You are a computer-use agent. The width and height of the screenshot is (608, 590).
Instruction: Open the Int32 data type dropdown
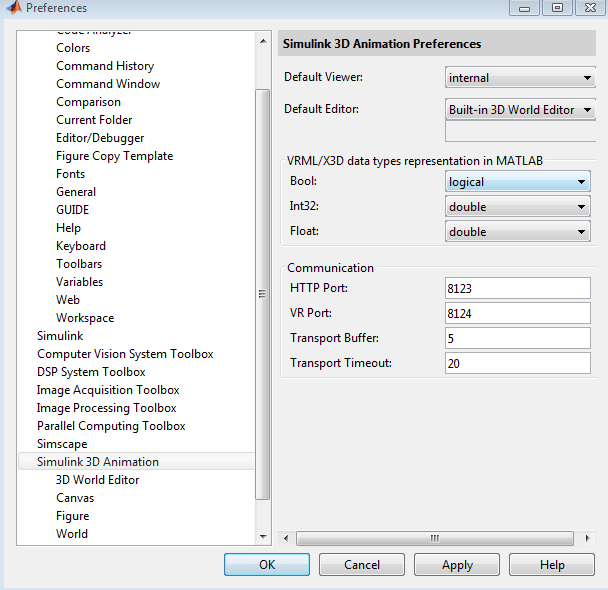click(x=517, y=206)
